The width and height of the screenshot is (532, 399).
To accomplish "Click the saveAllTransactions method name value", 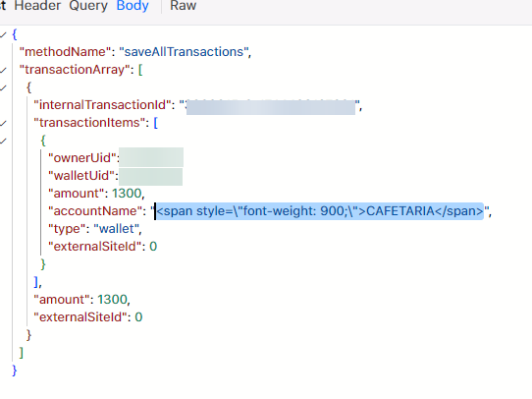I will pyautogui.click(x=184, y=52).
